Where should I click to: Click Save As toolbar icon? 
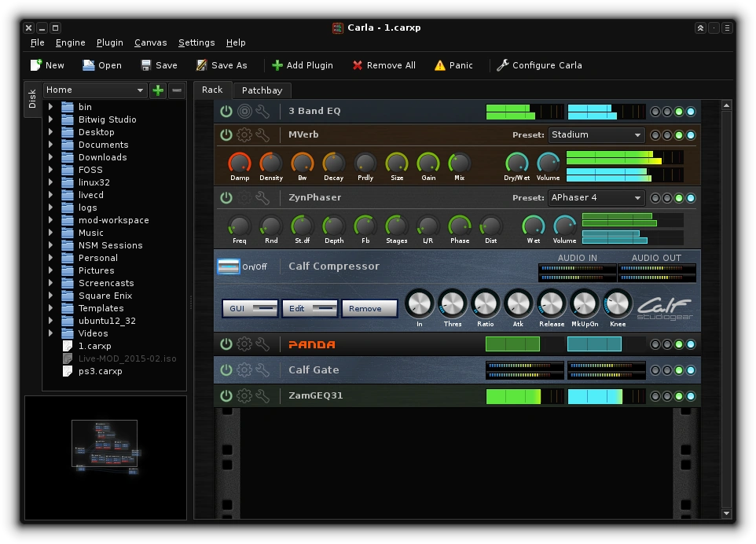202,65
